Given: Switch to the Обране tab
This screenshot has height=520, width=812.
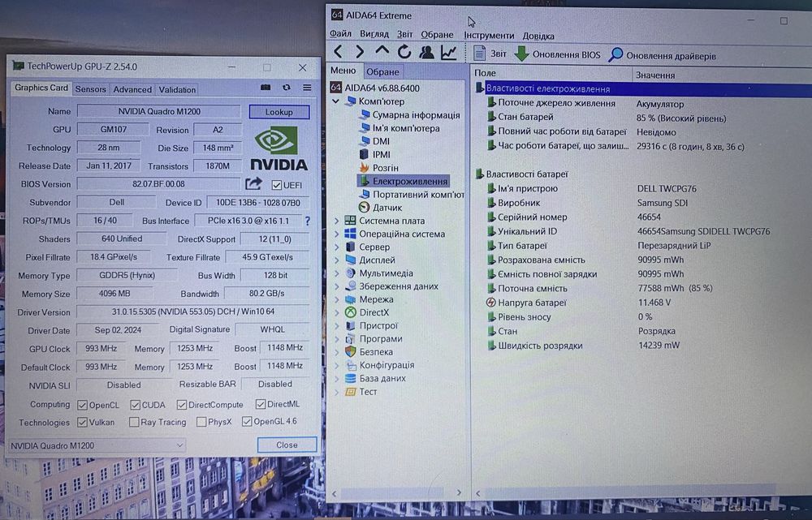Looking at the screenshot, I should pyautogui.click(x=382, y=71).
